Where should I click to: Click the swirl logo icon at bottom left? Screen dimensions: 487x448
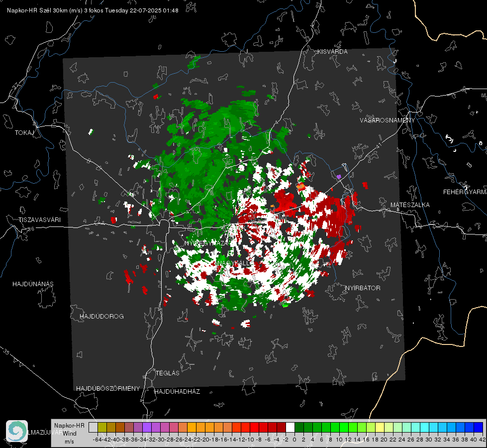(17, 431)
